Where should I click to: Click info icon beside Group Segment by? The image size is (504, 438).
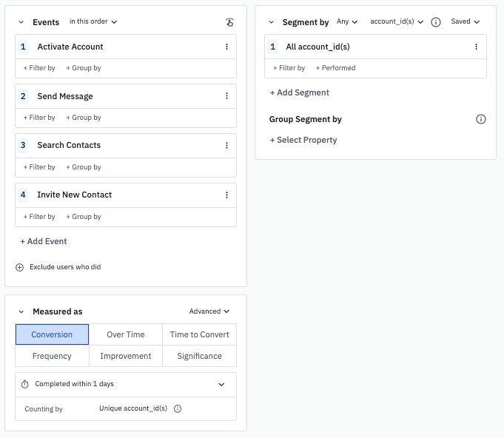click(480, 119)
